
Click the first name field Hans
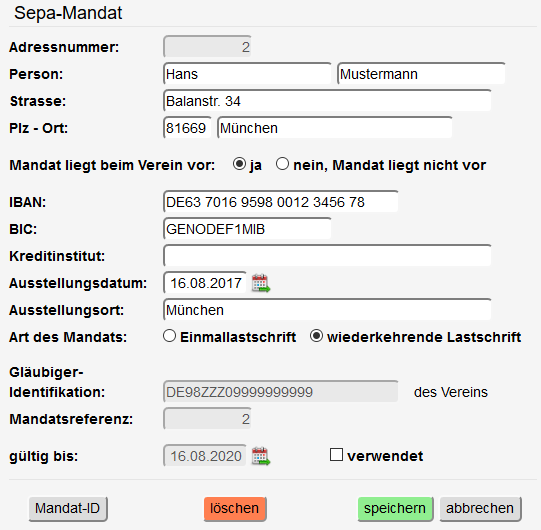(x=247, y=74)
